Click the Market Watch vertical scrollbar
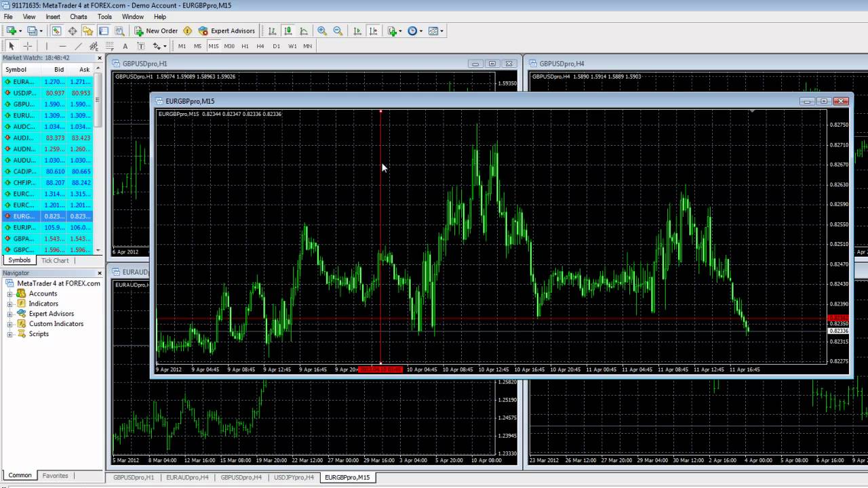 pyautogui.click(x=98, y=160)
